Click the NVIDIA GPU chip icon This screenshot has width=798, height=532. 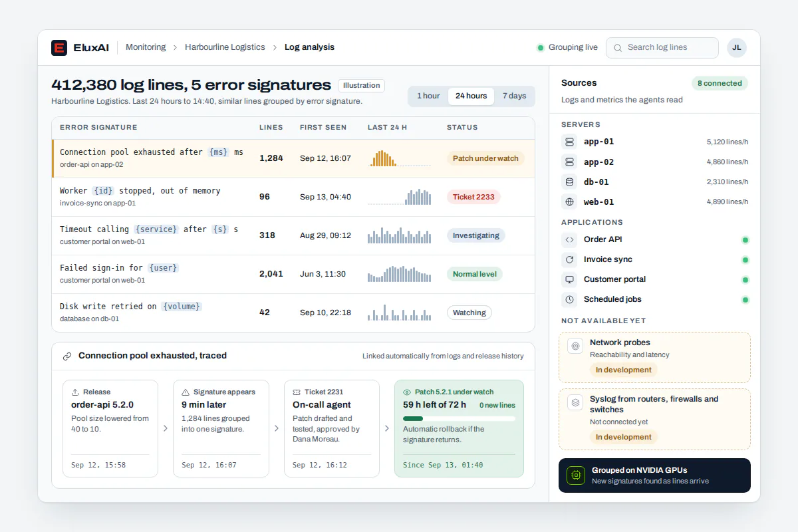[x=576, y=475]
